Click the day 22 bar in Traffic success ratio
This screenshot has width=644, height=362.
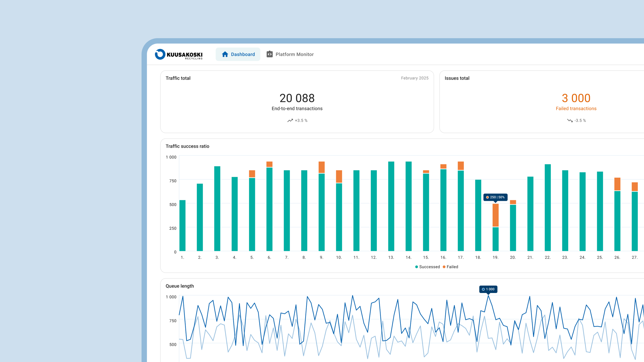tap(548, 208)
